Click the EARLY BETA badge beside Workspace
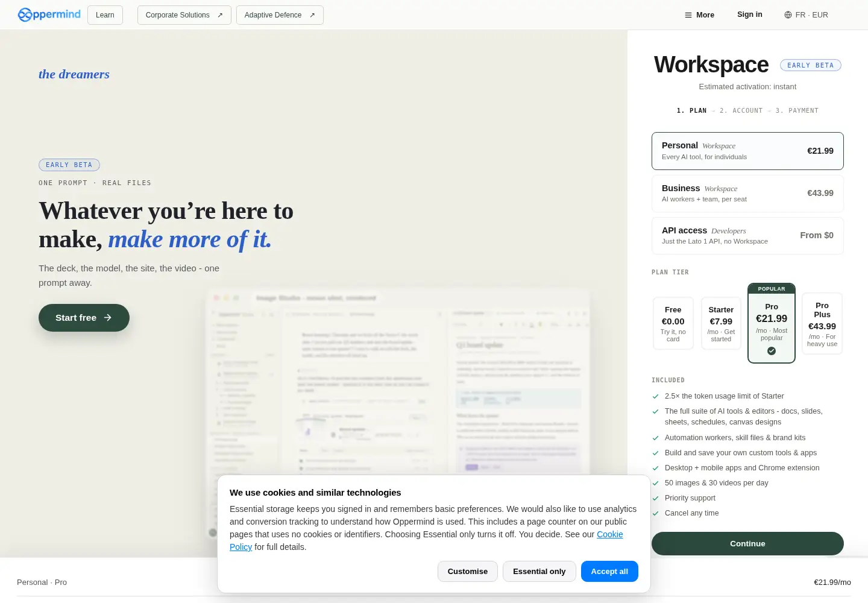The width and height of the screenshot is (868, 603). (x=810, y=65)
